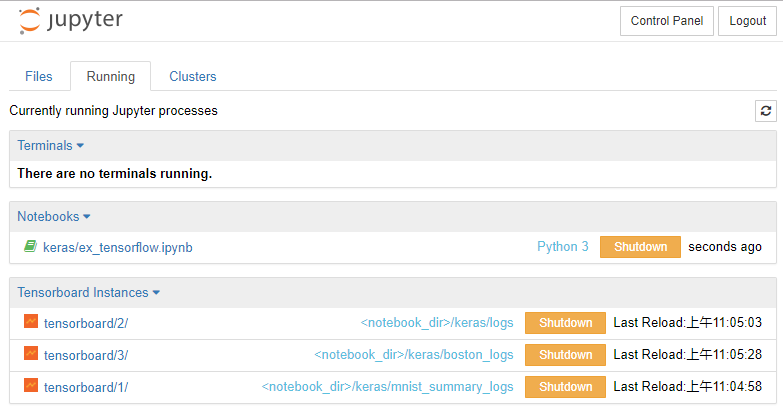Screen dimensions: 783x415
Task: Click the <notebook_dir>/keras/boston_logs path
Action: (413, 355)
